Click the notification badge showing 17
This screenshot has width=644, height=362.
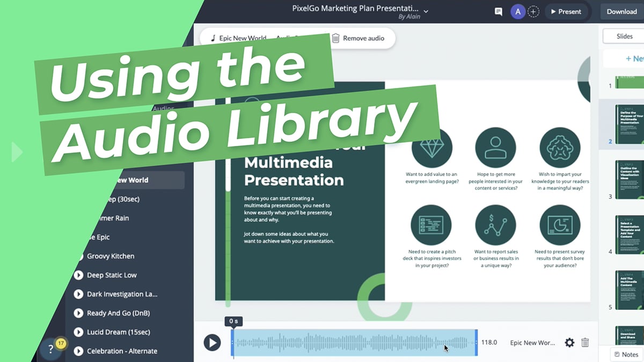pos(61,343)
